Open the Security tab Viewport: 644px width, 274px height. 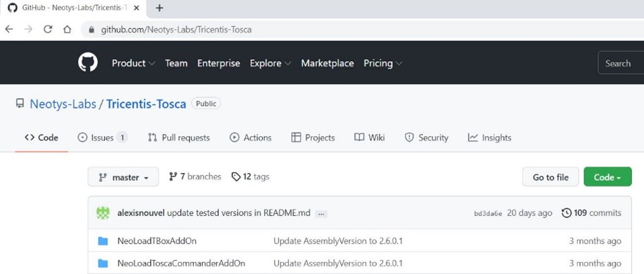pyautogui.click(x=426, y=138)
